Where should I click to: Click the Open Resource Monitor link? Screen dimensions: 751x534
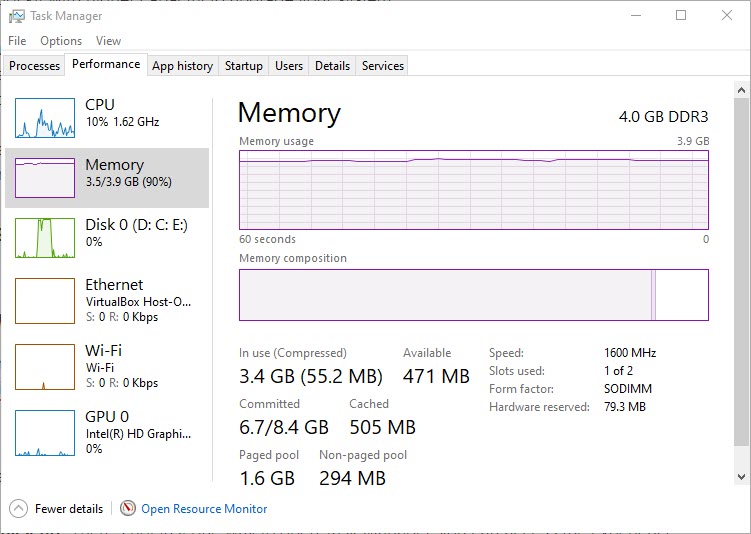(x=204, y=509)
